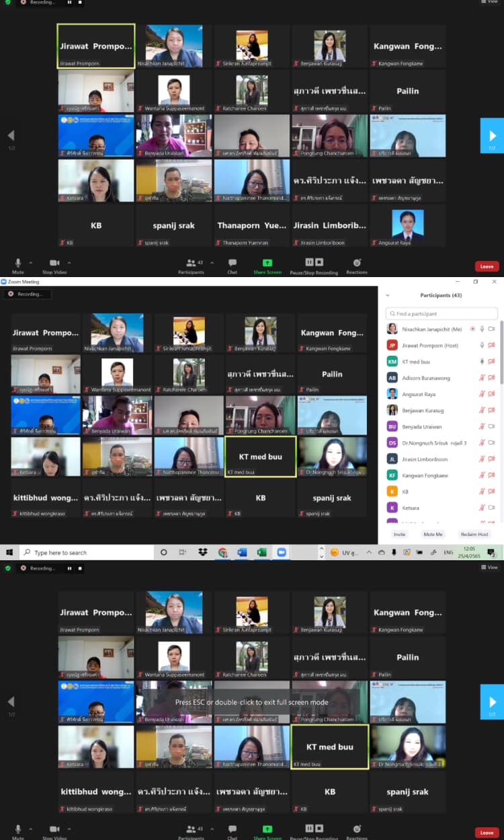Click the green Share Screen icon
This screenshot has width=504, height=840.
(x=267, y=262)
